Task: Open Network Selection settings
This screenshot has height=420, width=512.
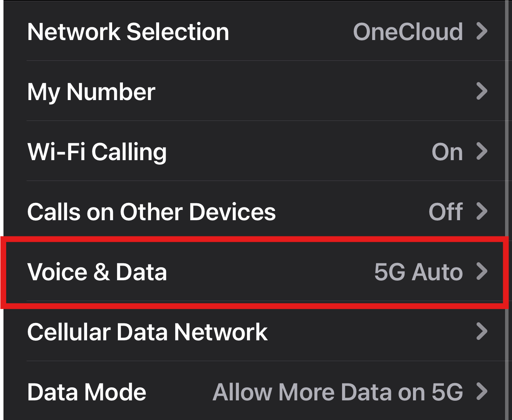Action: (254, 31)
